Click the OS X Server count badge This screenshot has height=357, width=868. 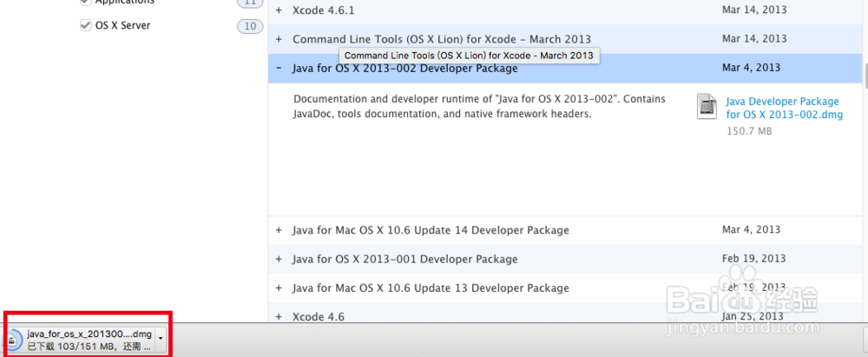250,26
